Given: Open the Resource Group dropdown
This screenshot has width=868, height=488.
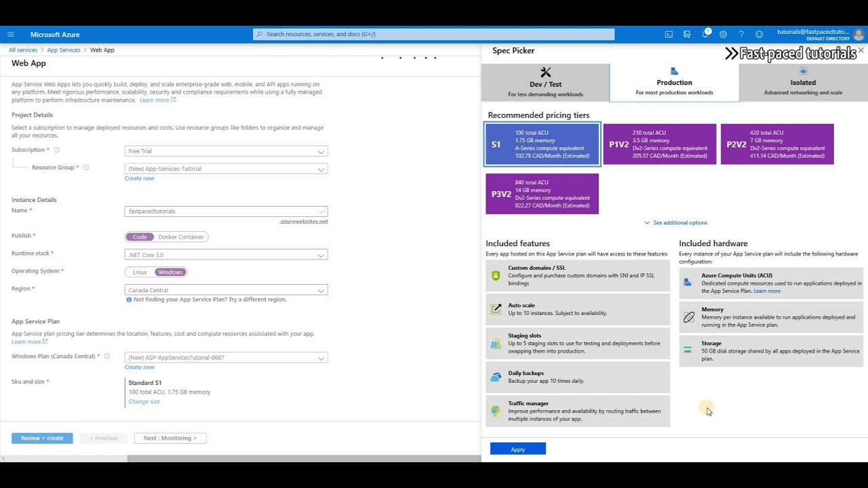Looking at the screenshot, I should click(226, 169).
